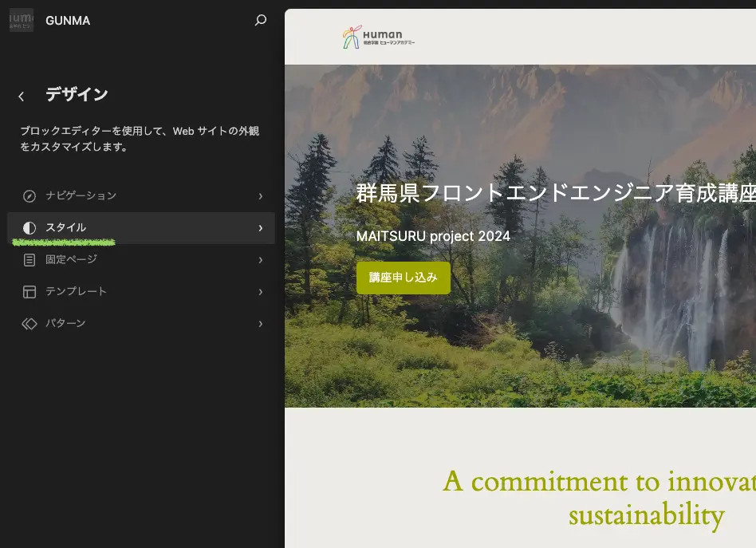
Task: Expand the スタイル row chevron
Action: click(261, 228)
